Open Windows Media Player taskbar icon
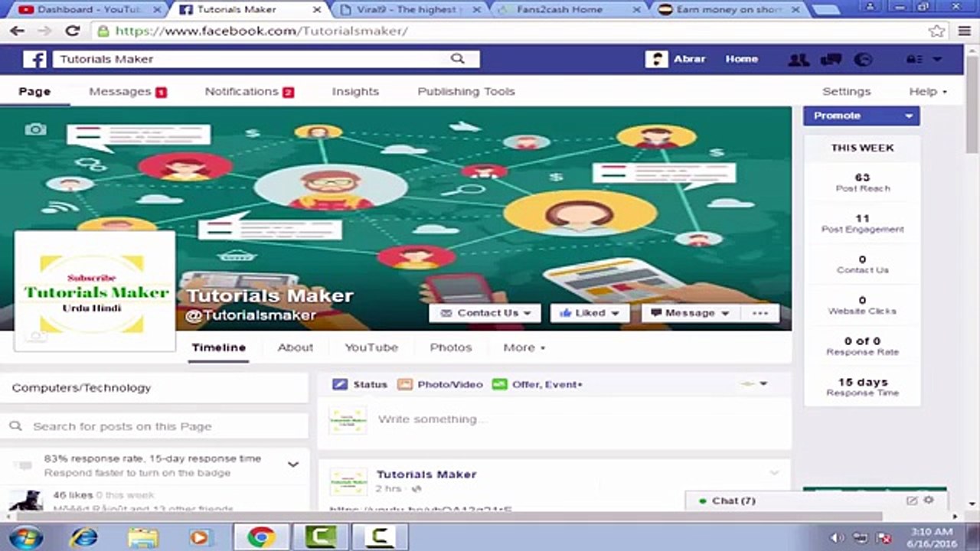This screenshot has height=551, width=980. click(x=200, y=537)
